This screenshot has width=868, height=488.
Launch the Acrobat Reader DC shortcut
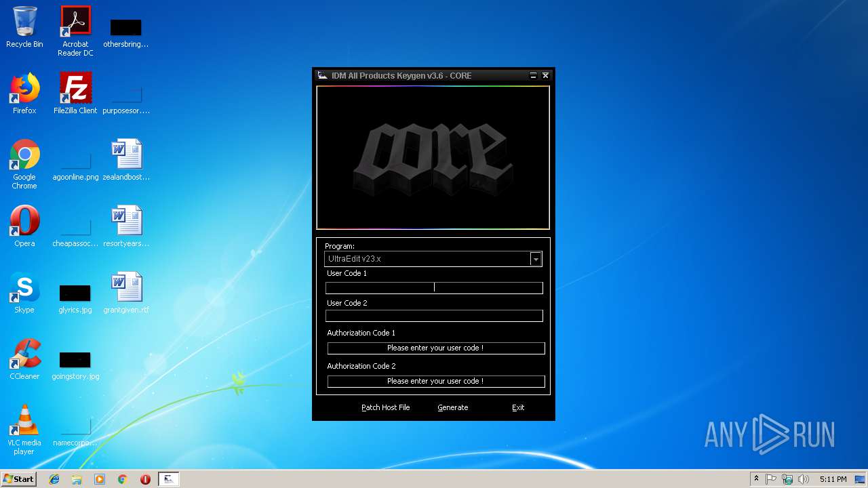75,31
